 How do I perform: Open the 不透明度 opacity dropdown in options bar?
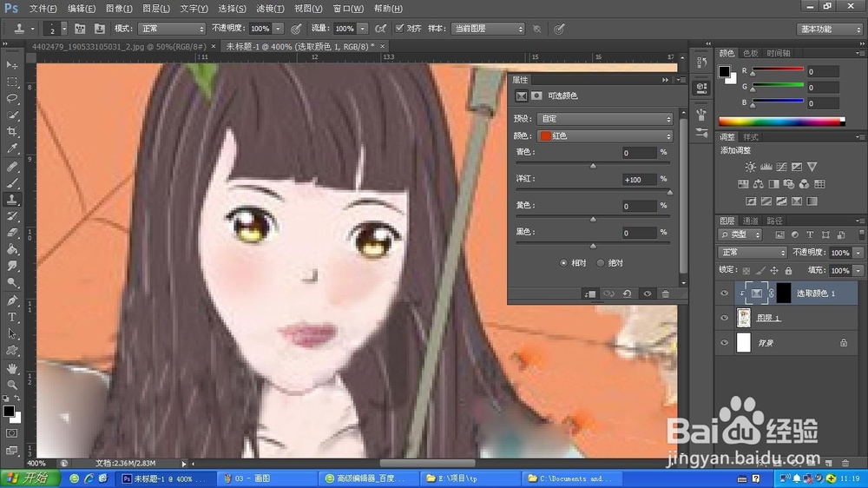pyautogui.click(x=278, y=29)
